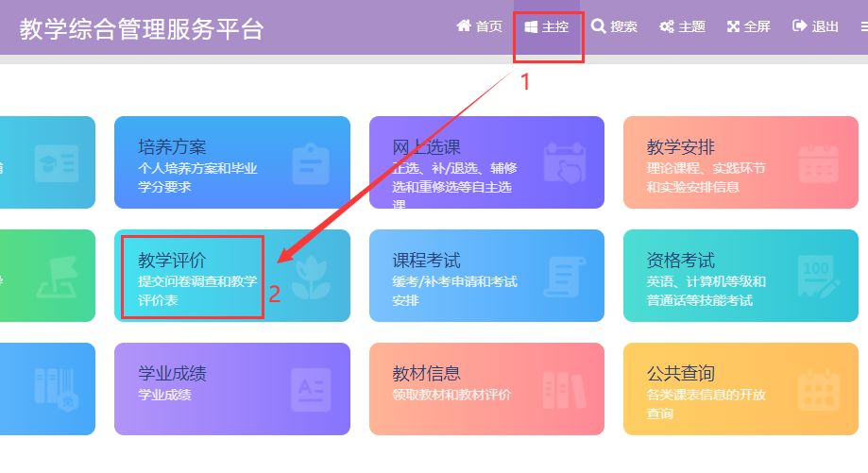Click the grade sheet icon on 学业成绩 card
The image size is (868, 473).
tap(310, 389)
